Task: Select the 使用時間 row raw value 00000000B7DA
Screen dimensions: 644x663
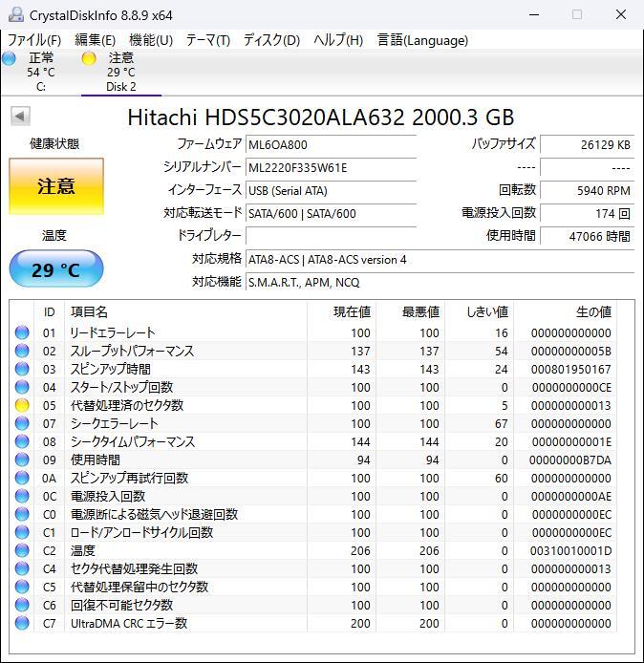Action: coord(570,460)
